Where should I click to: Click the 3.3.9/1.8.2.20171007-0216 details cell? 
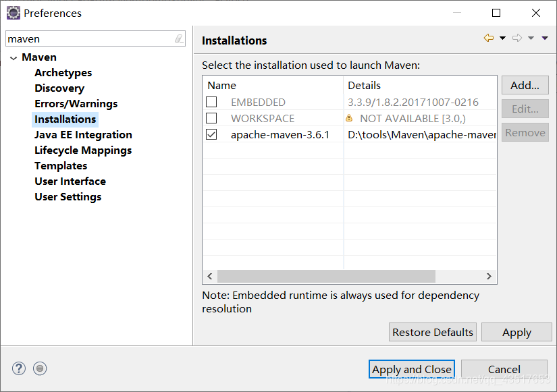point(413,103)
